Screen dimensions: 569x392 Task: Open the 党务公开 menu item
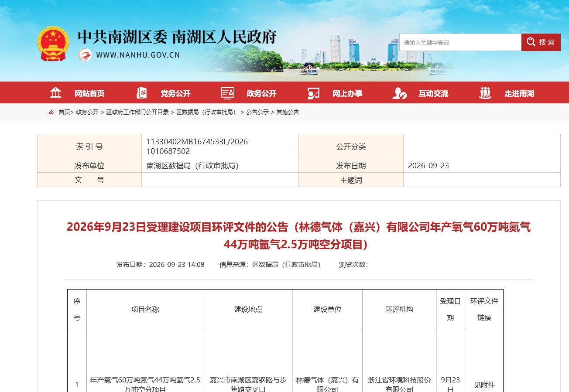click(175, 93)
